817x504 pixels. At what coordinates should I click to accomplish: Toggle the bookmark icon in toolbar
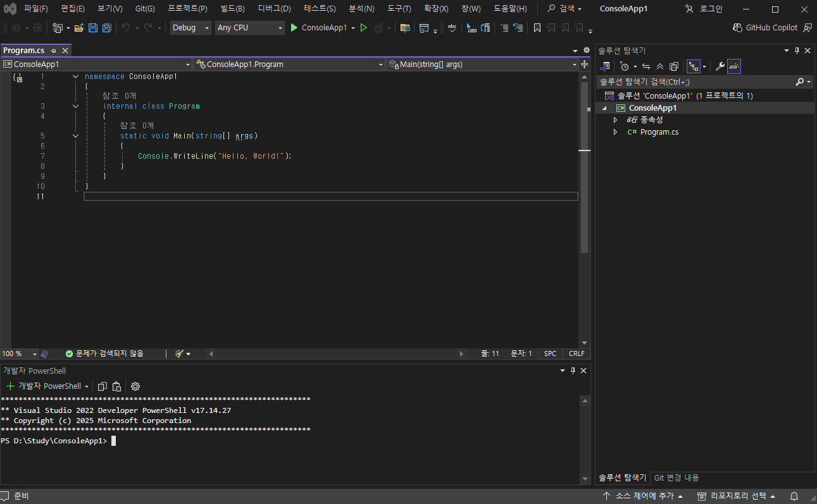537,28
